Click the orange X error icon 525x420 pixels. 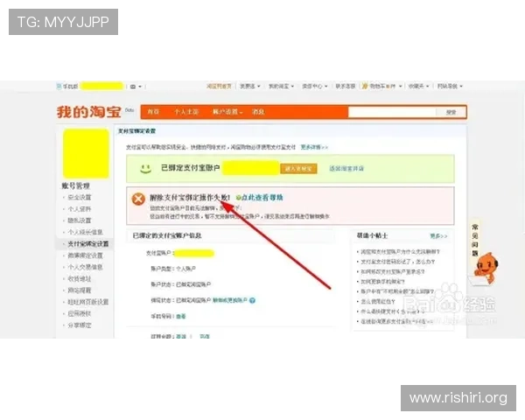click(x=138, y=199)
